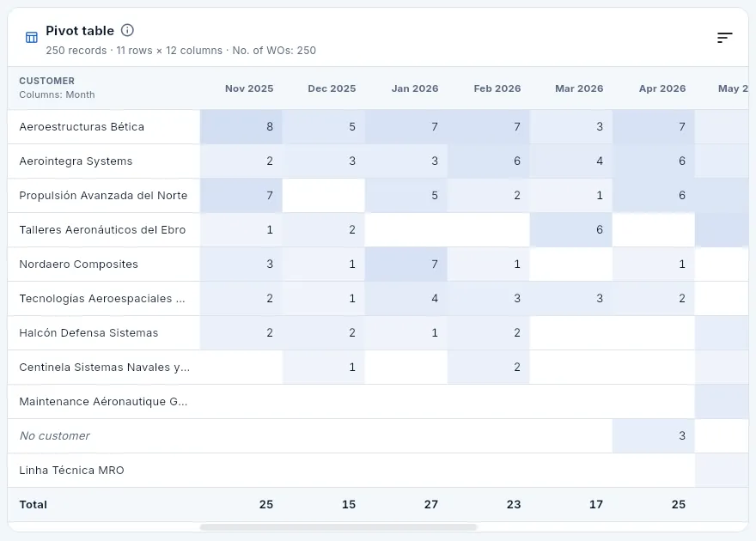Click the Aeroestructuras Bética row label

coord(82,127)
